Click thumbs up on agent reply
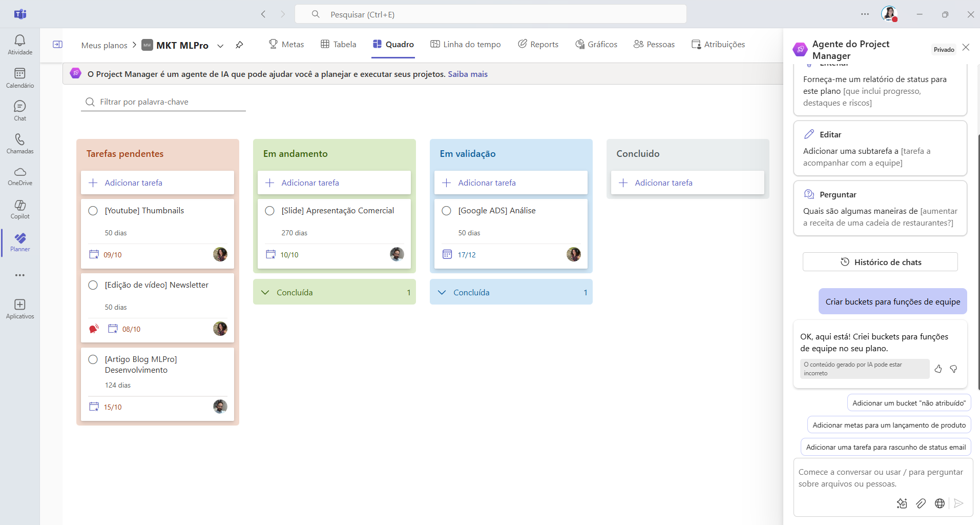Image resolution: width=980 pixels, height=525 pixels. (938, 369)
